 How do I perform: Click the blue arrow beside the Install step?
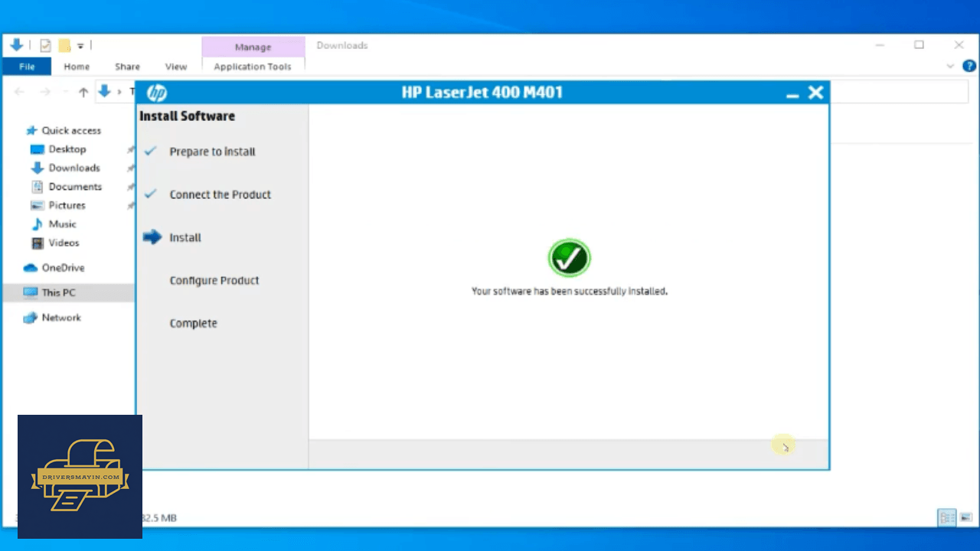click(152, 237)
